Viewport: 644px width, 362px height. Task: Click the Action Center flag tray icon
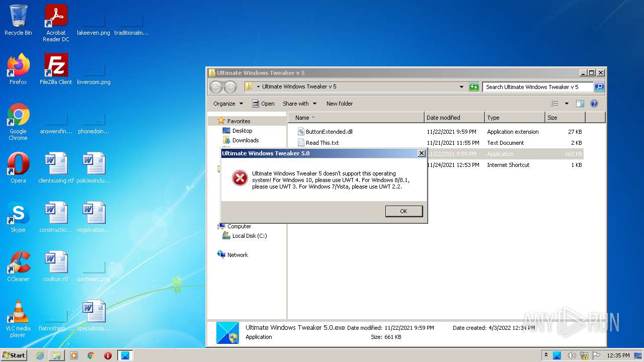pyautogui.click(x=597, y=355)
